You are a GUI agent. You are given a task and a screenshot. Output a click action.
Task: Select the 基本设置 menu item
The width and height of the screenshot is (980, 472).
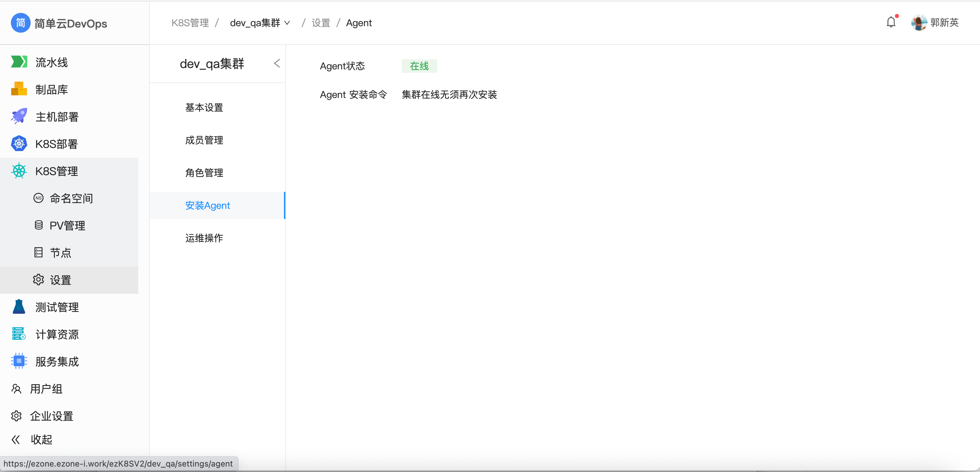click(204, 107)
